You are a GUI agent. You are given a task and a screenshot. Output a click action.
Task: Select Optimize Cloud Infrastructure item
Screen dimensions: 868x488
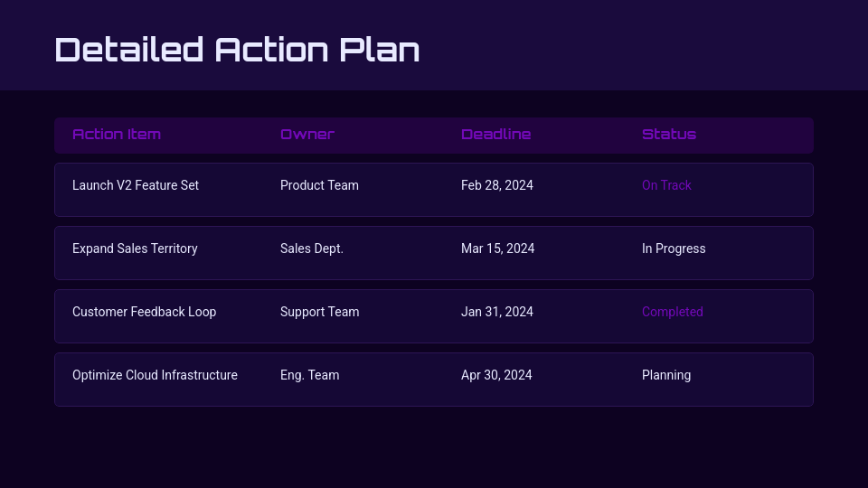155,375
